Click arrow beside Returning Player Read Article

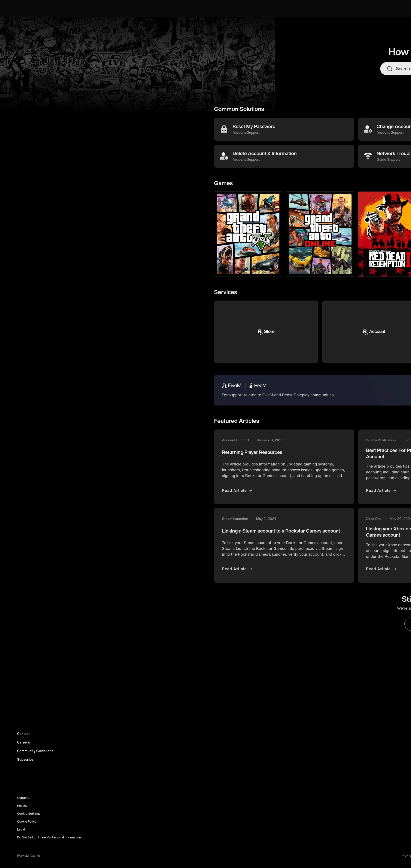tap(251, 490)
